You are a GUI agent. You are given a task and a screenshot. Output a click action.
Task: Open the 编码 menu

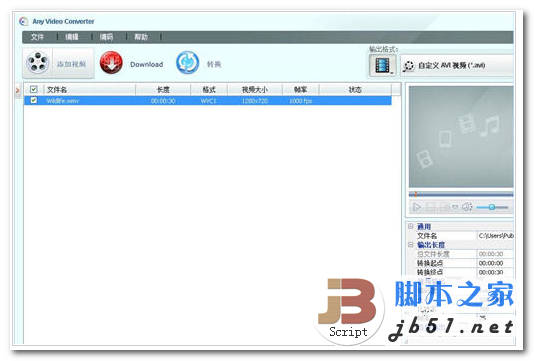[106, 37]
